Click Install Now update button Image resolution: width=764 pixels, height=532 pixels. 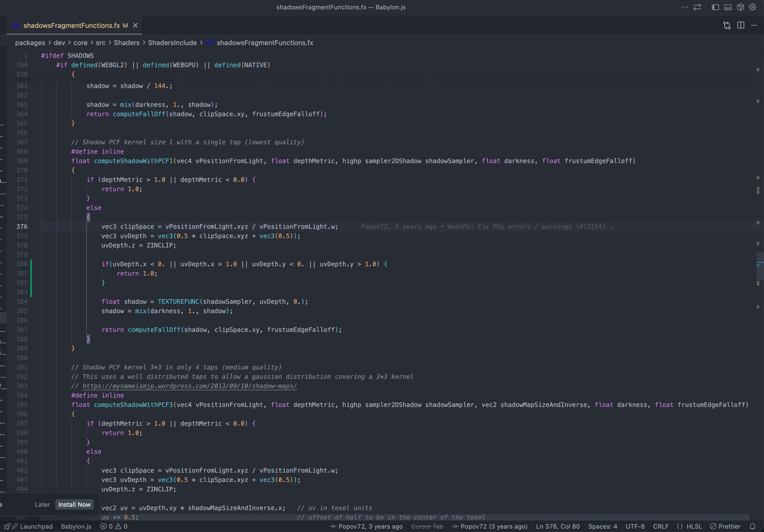click(74, 505)
